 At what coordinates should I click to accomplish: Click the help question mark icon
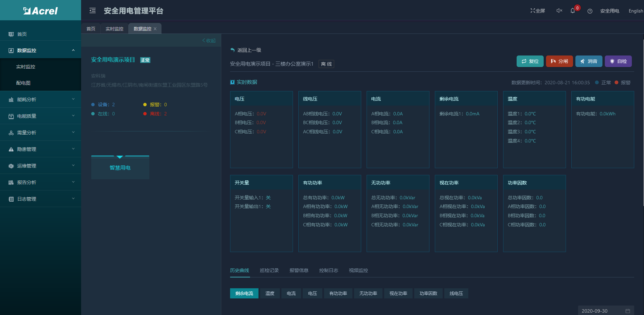590,11
